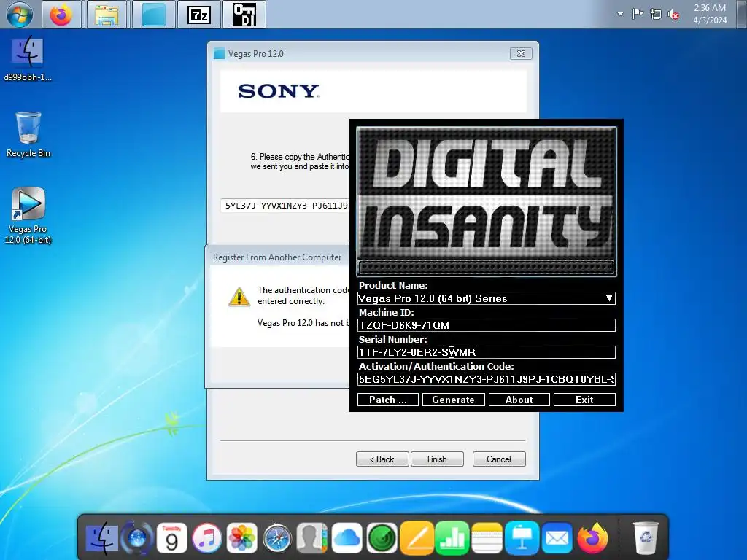Launch Firefox from the top taskbar
747x560 pixels.
[61, 15]
